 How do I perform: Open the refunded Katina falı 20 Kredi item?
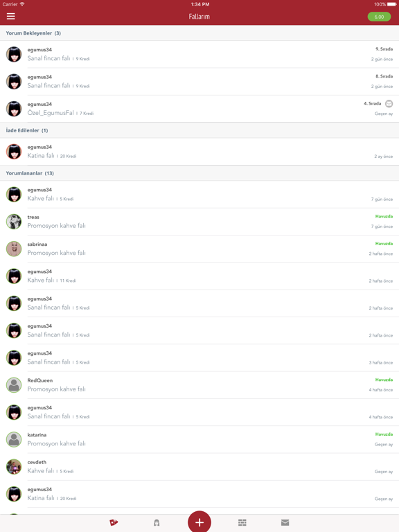pos(199,152)
